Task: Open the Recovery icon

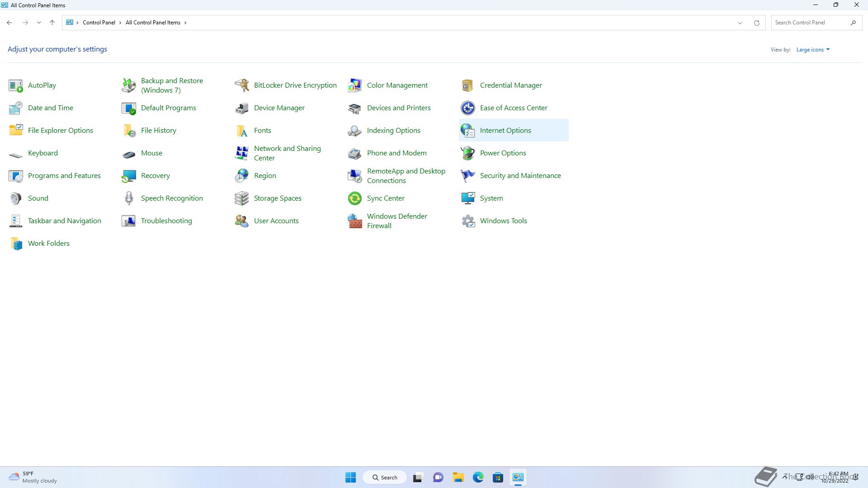Action: 129,176
